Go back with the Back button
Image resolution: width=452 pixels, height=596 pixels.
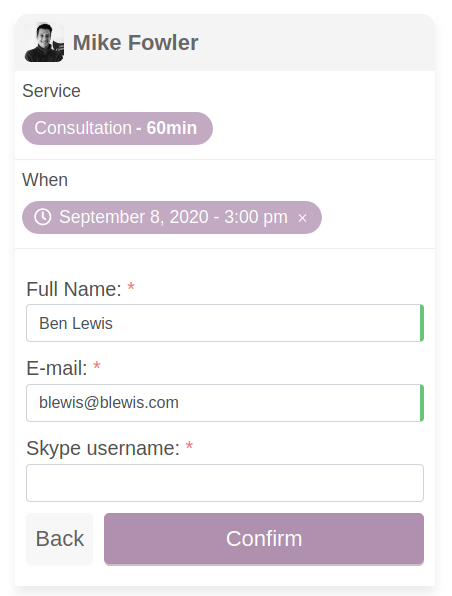(60, 539)
